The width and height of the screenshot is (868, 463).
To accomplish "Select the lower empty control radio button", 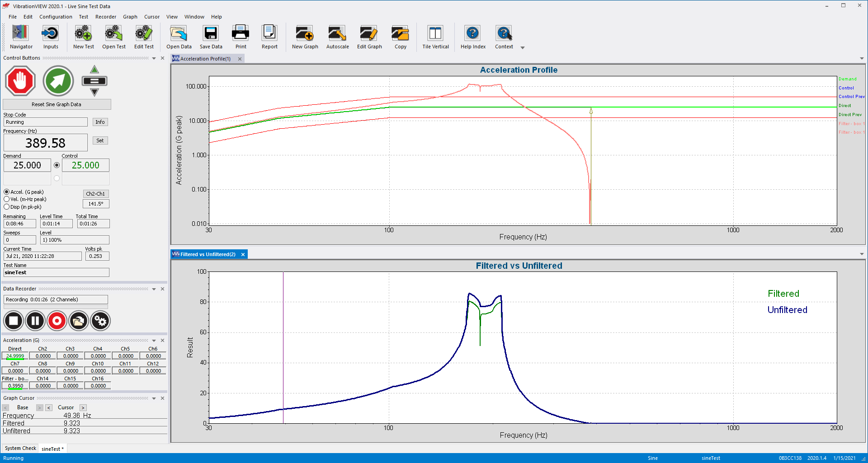I will point(57,178).
